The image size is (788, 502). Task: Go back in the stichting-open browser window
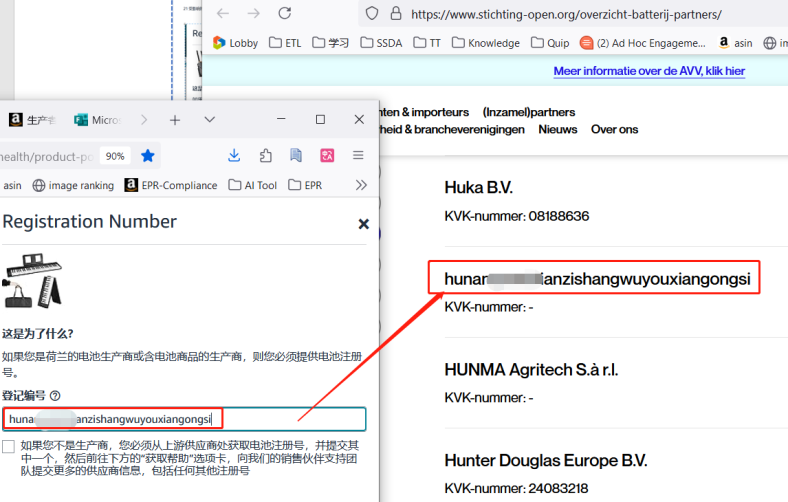click(x=223, y=14)
